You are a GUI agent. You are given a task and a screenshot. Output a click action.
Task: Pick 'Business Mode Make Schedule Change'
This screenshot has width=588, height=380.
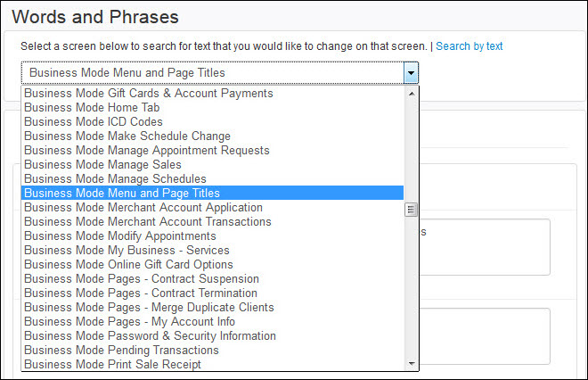[127, 136]
